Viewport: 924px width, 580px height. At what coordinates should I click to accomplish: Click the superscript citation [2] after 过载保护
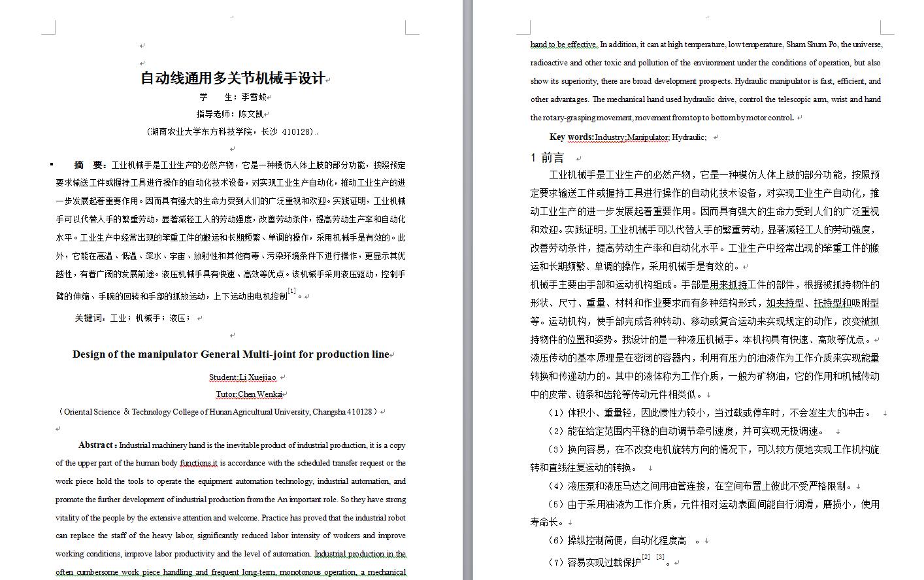[x=646, y=557]
